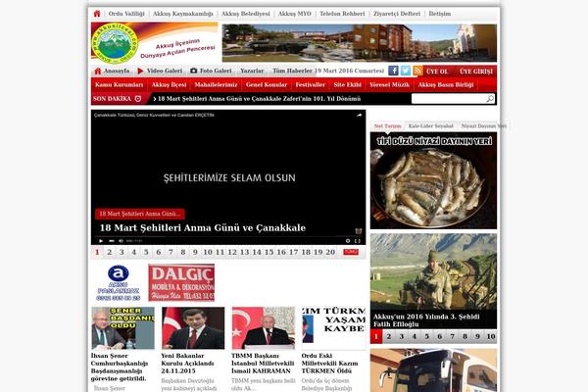The height and width of the screenshot is (392, 588).
Task: Click the ÜYE OL button
Action: (437, 72)
